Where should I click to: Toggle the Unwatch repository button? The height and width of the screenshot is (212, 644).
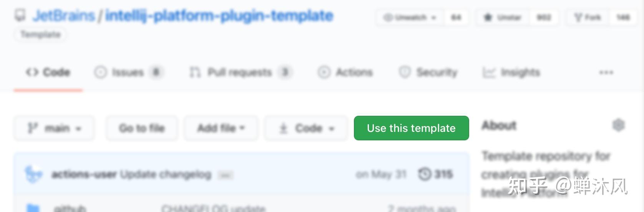[410, 17]
